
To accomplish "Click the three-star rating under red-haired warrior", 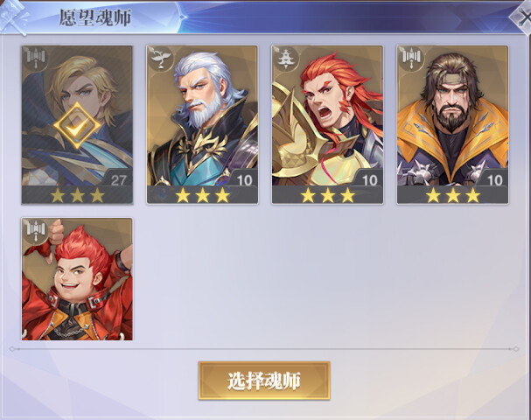I will [327, 195].
